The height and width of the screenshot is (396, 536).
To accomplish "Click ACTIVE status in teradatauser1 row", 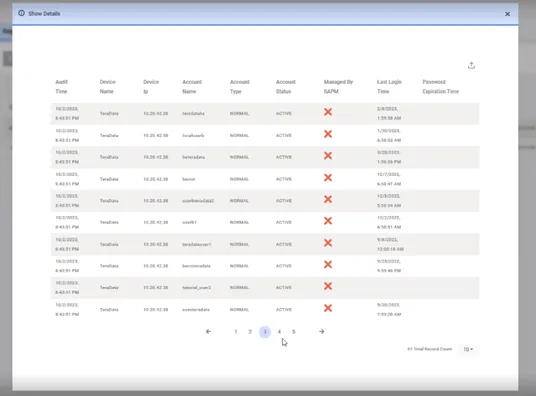I will [x=284, y=245].
